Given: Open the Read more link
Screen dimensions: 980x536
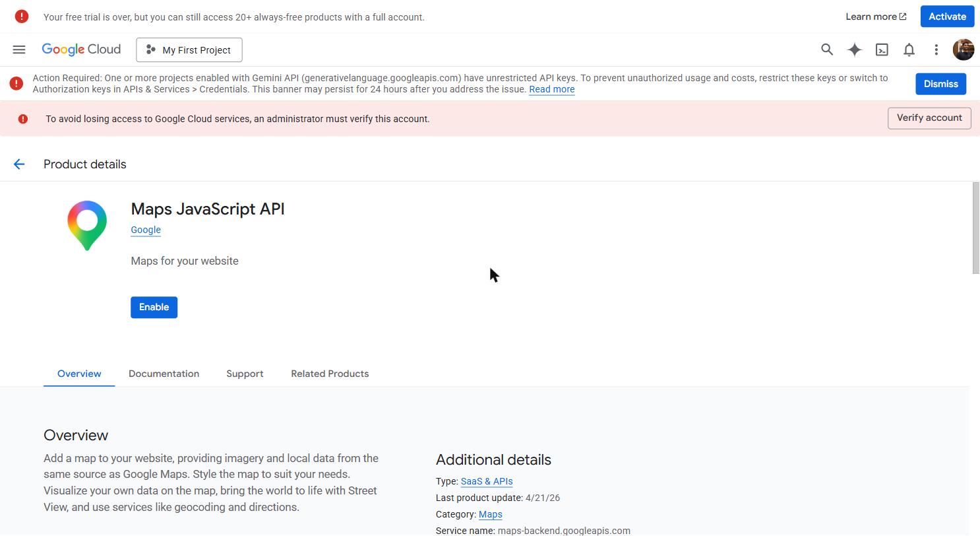Looking at the screenshot, I should [x=551, y=89].
